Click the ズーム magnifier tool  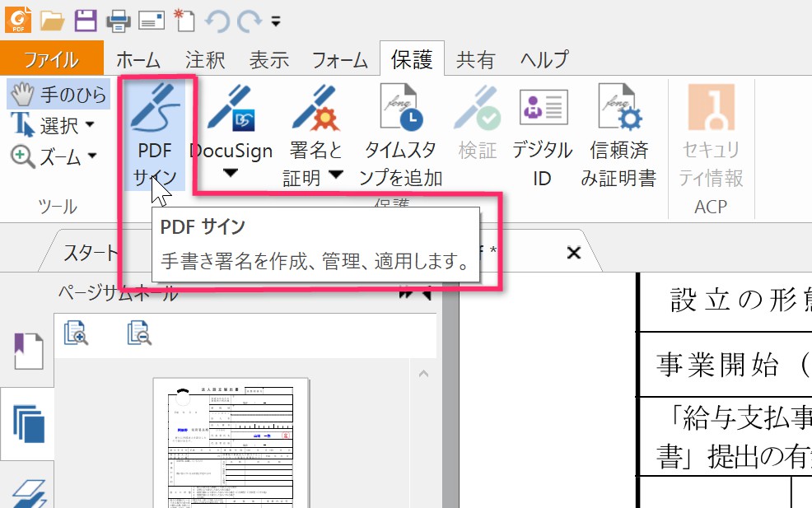(x=46, y=156)
